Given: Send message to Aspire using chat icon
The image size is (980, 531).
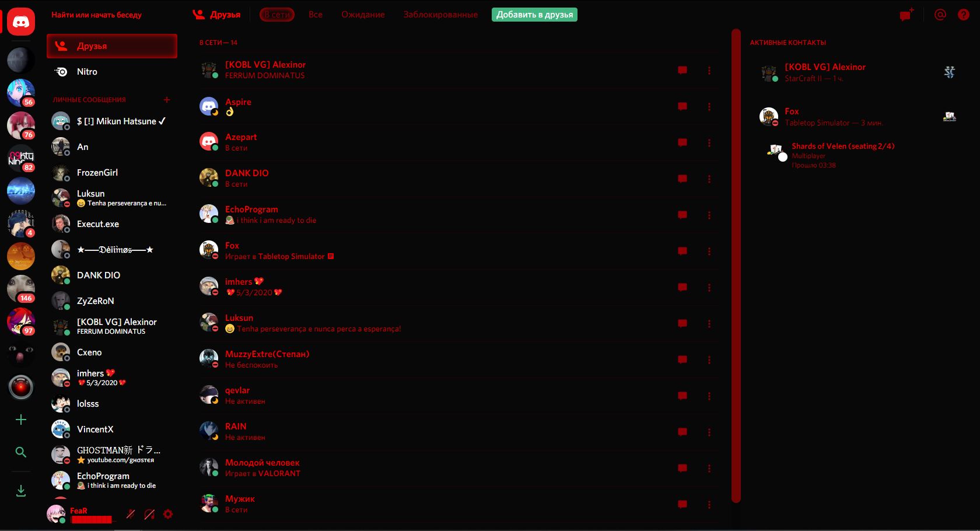Looking at the screenshot, I should (x=682, y=107).
